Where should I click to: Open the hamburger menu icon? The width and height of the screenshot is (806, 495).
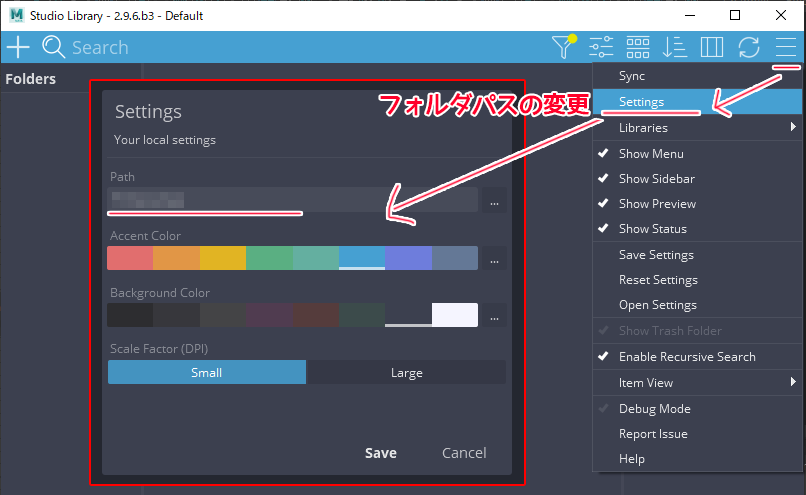784,47
